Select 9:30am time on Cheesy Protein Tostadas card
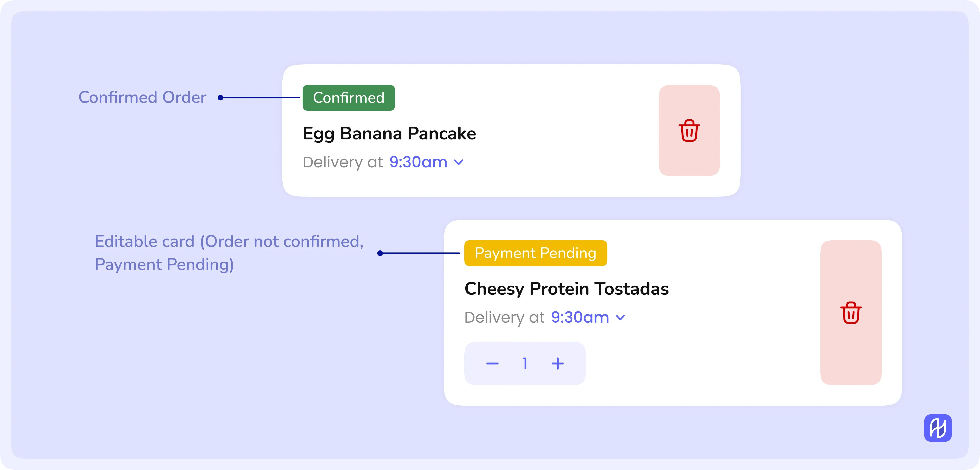 580,318
